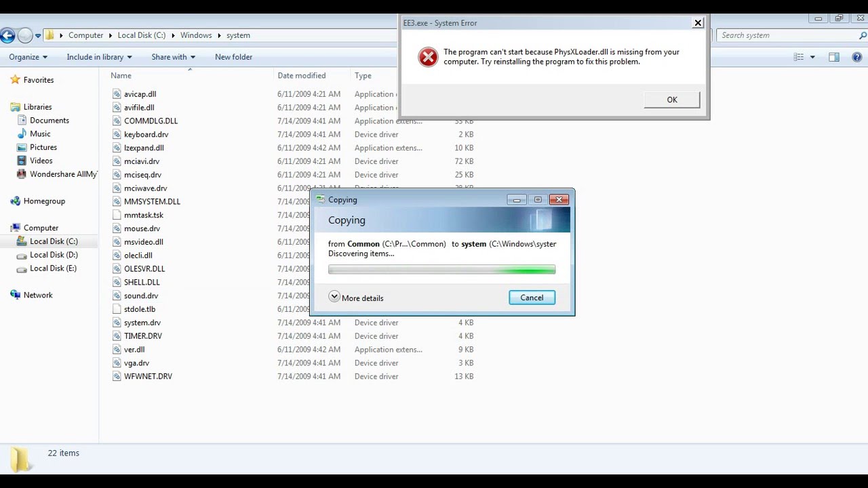Click the keyboard.drv file icon

tap(117, 134)
